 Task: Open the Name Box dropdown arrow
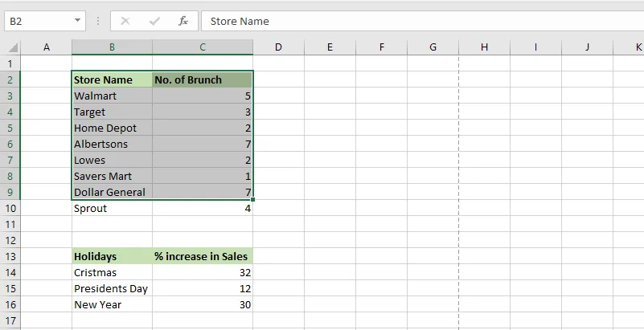click(x=77, y=21)
